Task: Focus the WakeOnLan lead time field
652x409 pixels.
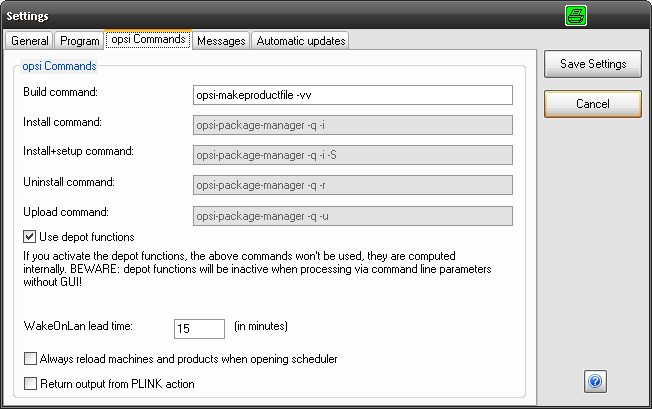Action: click(x=199, y=329)
